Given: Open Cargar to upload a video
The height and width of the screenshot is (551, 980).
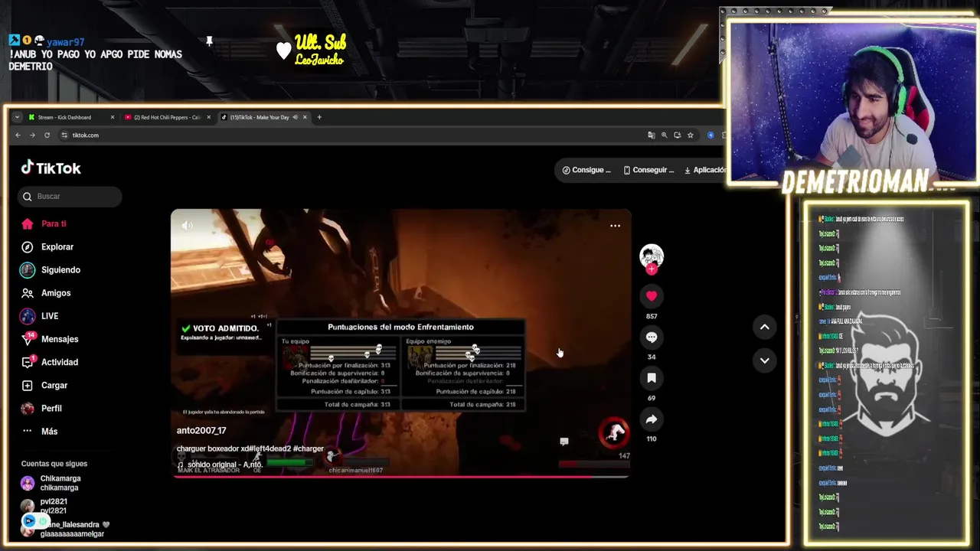Looking at the screenshot, I should 44,385.
